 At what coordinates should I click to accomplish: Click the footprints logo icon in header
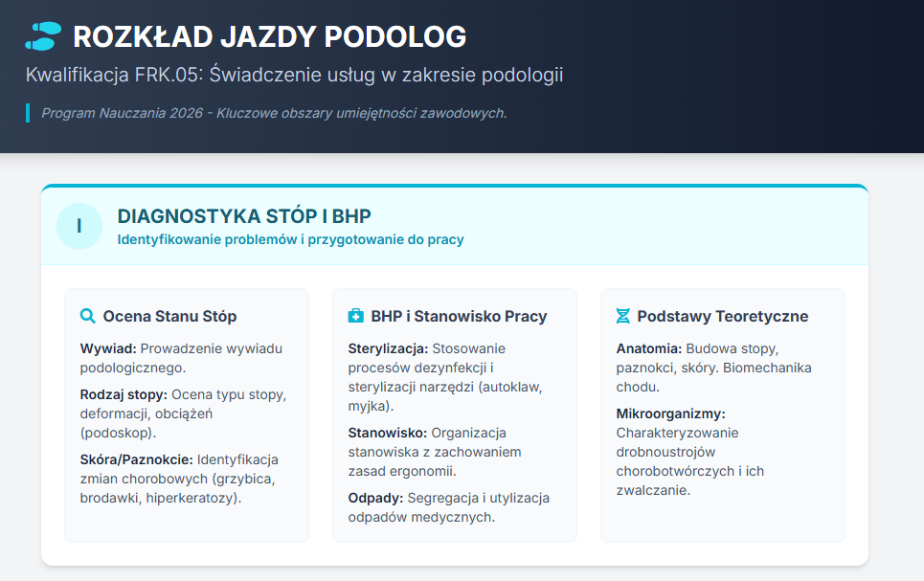click(x=43, y=36)
